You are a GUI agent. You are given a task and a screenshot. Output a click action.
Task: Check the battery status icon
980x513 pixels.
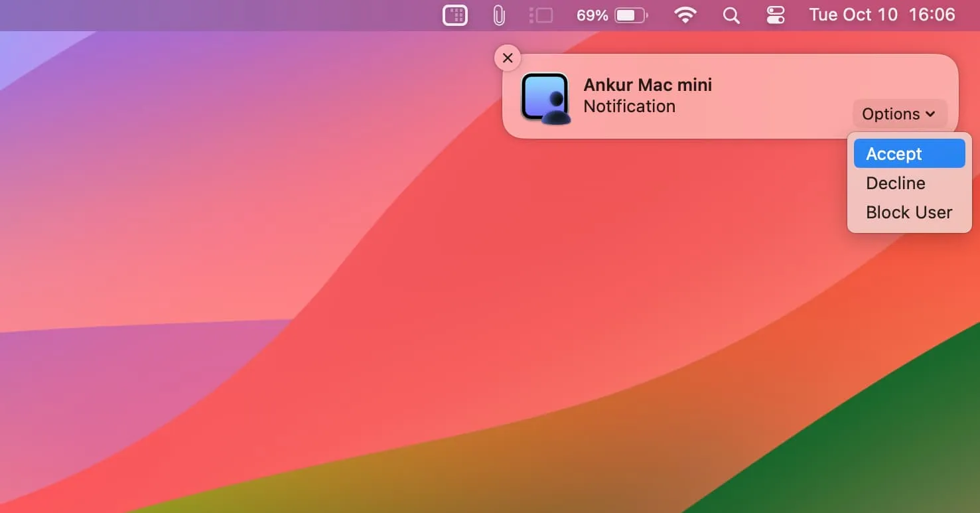(631, 15)
